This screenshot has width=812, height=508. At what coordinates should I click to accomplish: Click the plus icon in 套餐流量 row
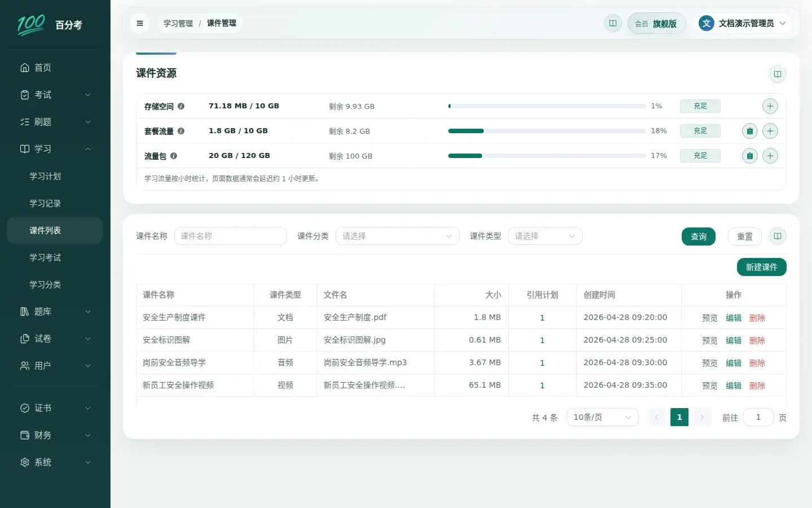pos(770,131)
